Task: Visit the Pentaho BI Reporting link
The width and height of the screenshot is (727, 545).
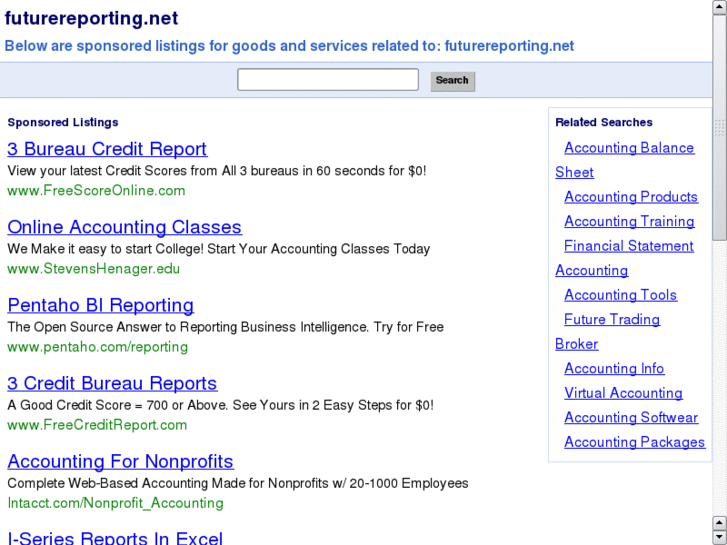Action: tap(100, 305)
